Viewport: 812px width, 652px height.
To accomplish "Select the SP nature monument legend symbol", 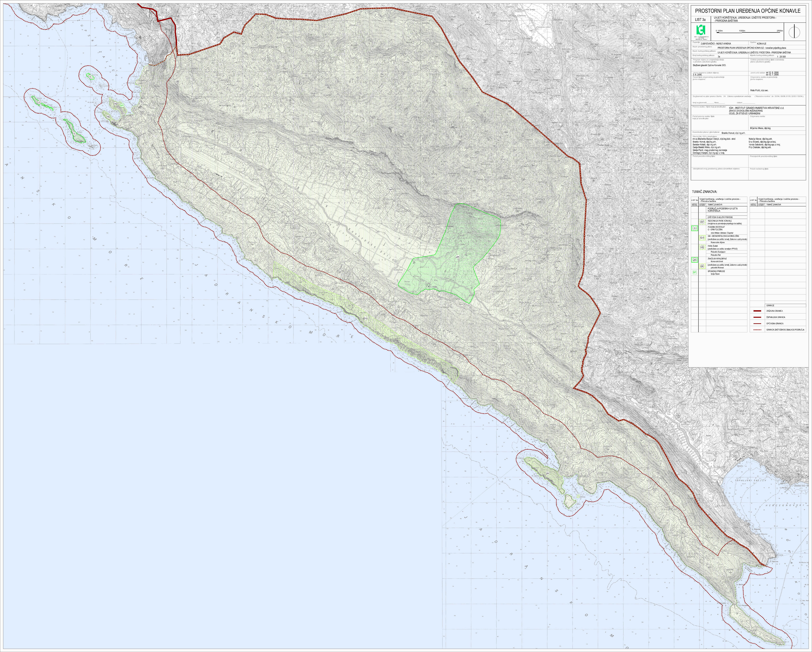I will [x=695, y=273].
